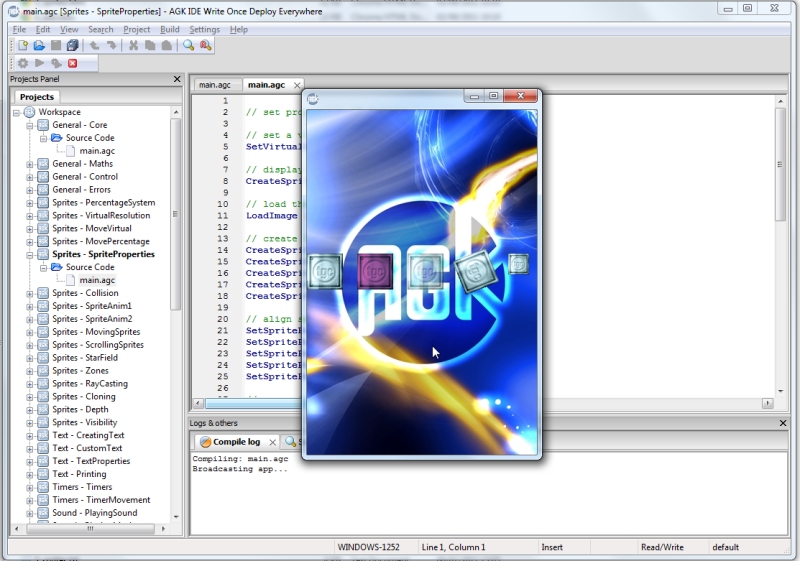The image size is (800, 561).
Task: Expand the Sprites - PercentageSystem project
Action: [x=30, y=203]
